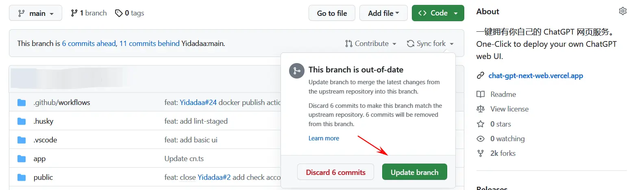The height and width of the screenshot is (190, 644).
Task: Open the 11 commits behind link
Action: [149, 44]
